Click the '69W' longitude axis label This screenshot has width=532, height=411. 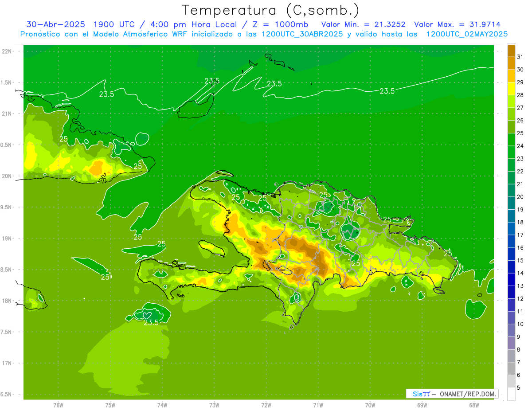coord(422,405)
